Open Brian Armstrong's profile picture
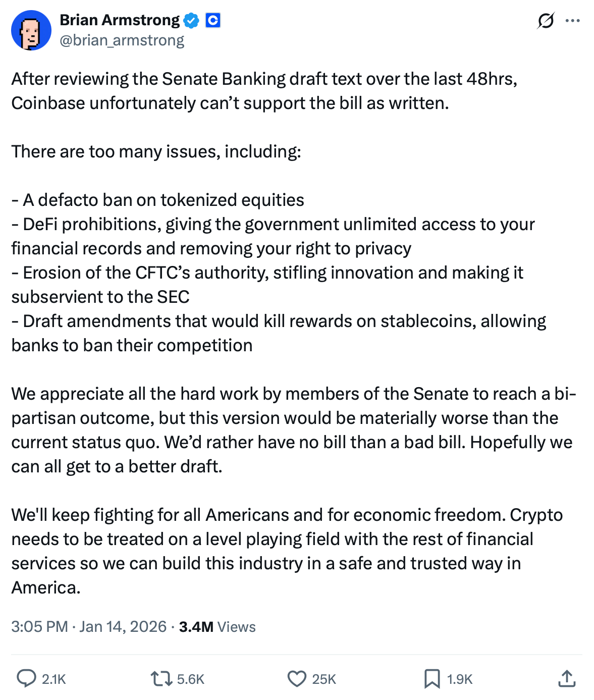Viewport: 594px width, 700px height. point(31,30)
